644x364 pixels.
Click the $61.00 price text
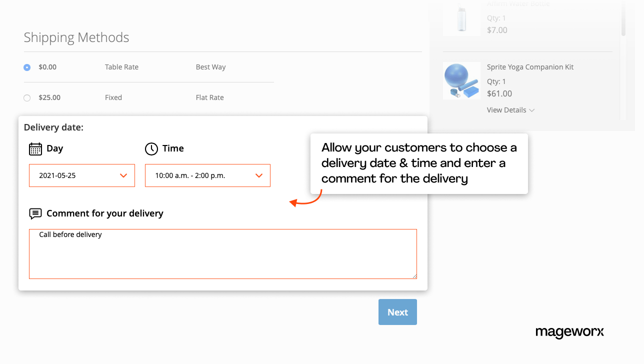point(499,93)
